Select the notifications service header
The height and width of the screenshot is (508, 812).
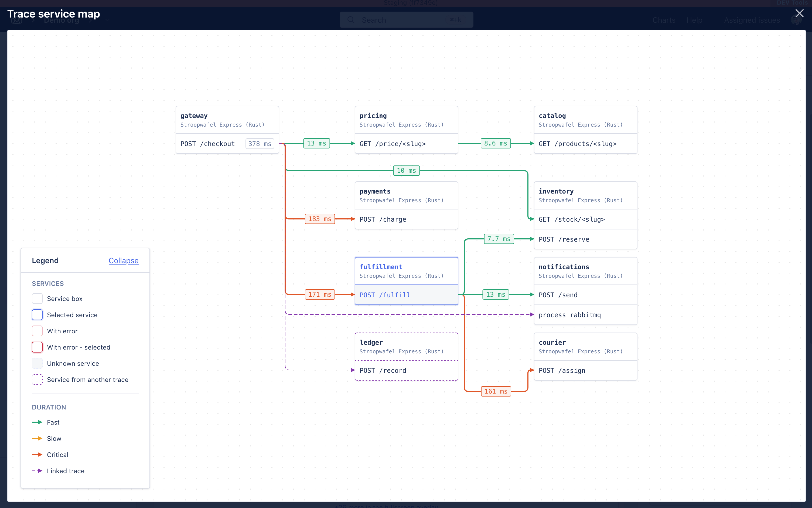click(x=585, y=271)
